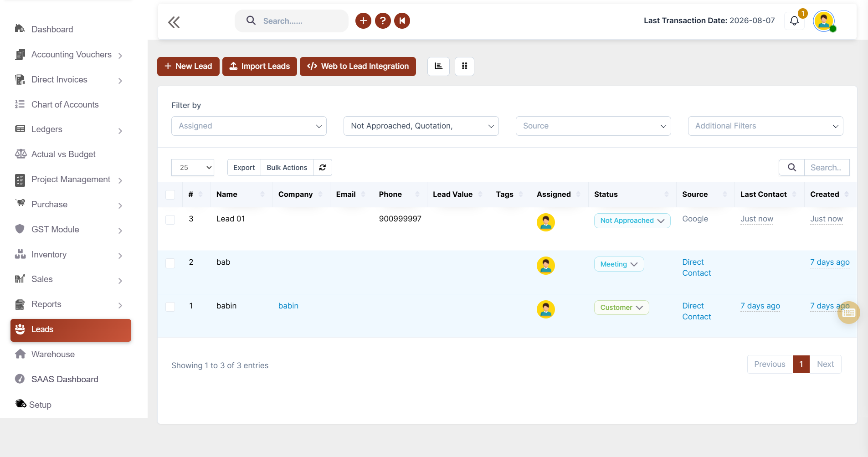This screenshot has width=868, height=457.
Task: Open Meeting status dropdown for bab
Action: pos(619,264)
